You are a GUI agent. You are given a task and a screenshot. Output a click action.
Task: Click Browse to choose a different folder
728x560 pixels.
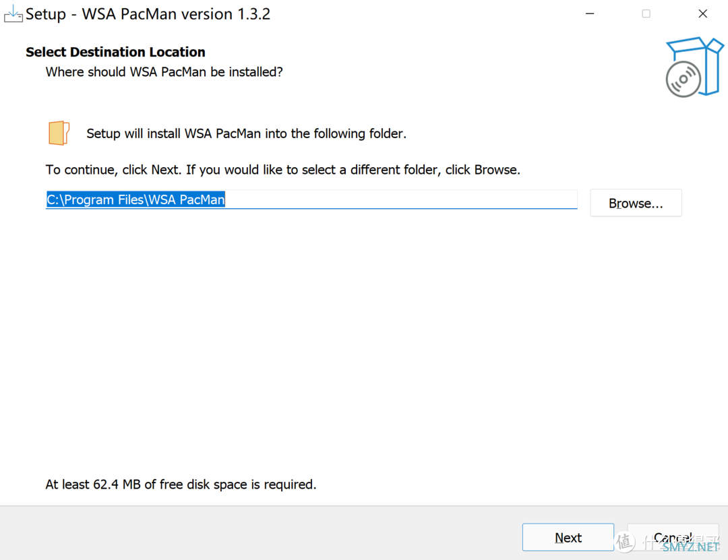(x=636, y=203)
